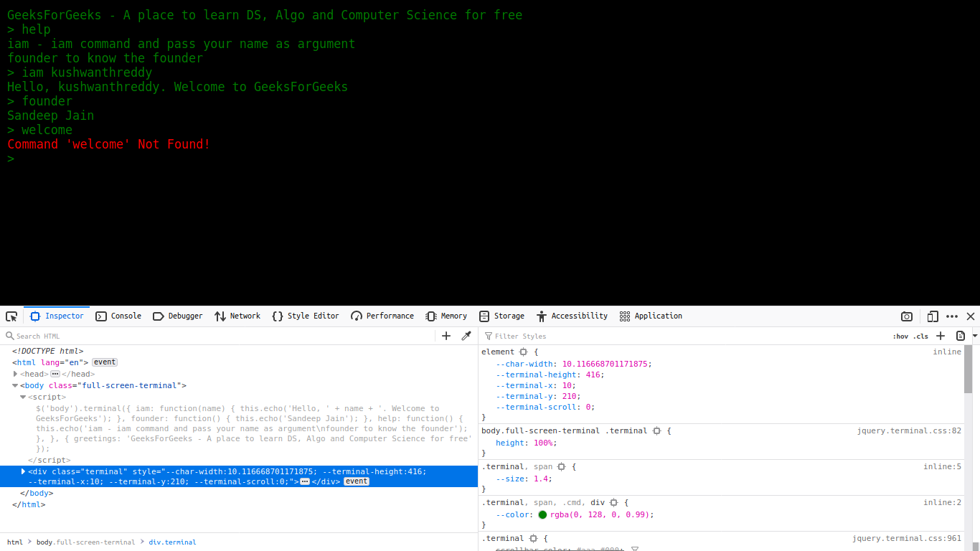Click the plus icon beside Search HTML
Image resolution: width=980 pixels, height=551 pixels.
tap(446, 336)
